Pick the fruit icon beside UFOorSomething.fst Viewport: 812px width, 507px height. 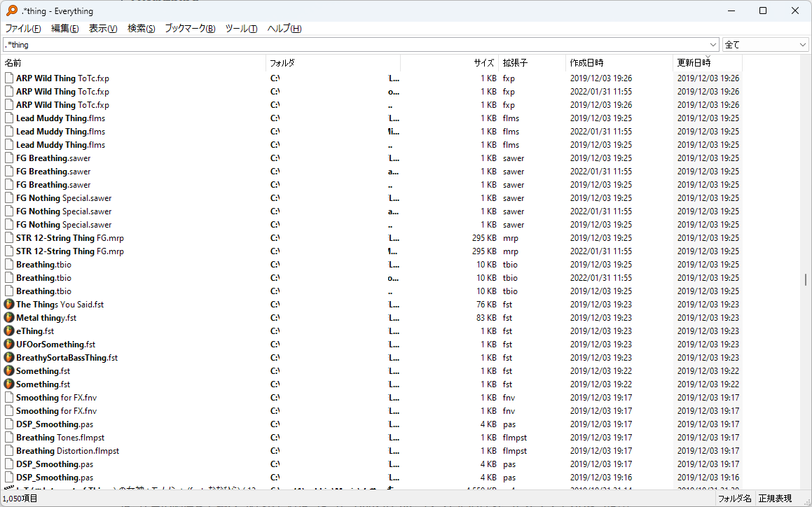9,345
